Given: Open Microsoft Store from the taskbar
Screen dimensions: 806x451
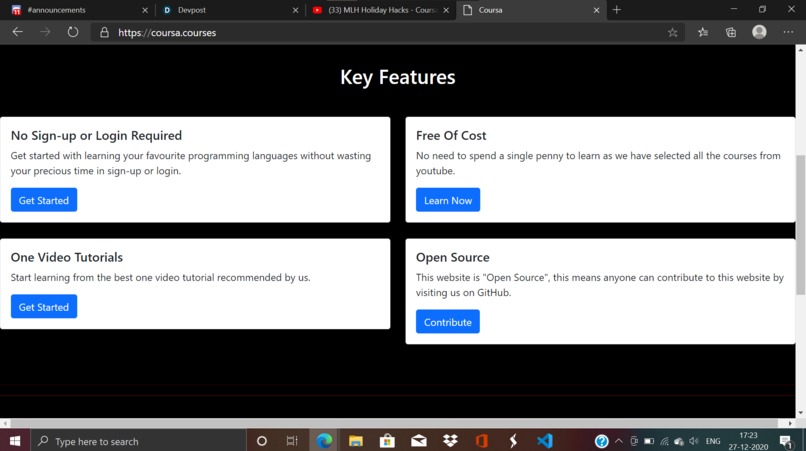Looking at the screenshot, I should tap(387, 441).
